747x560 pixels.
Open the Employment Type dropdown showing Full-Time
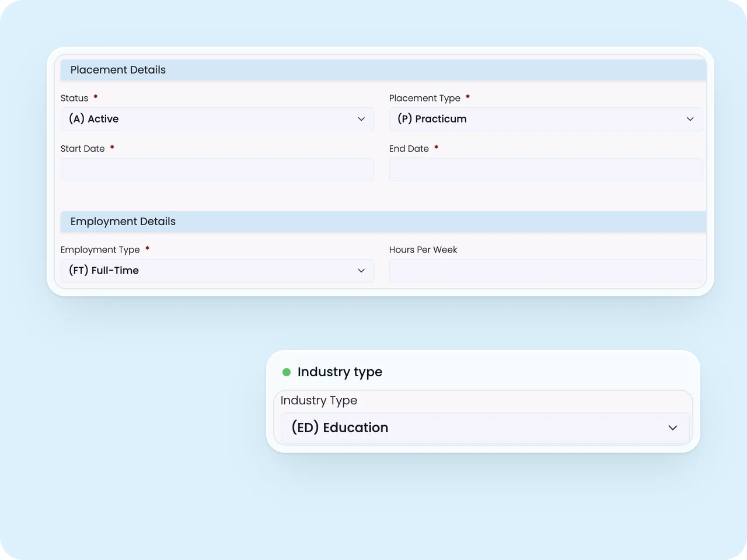pyautogui.click(x=217, y=271)
